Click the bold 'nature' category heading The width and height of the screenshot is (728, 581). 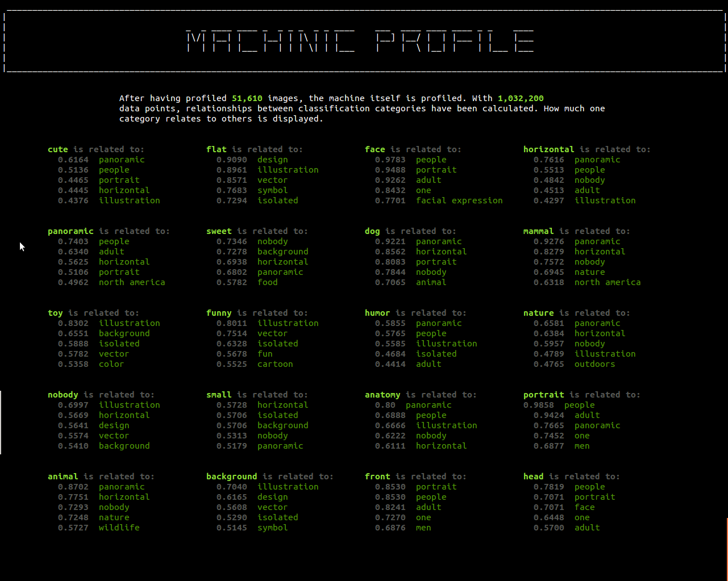pos(539,313)
